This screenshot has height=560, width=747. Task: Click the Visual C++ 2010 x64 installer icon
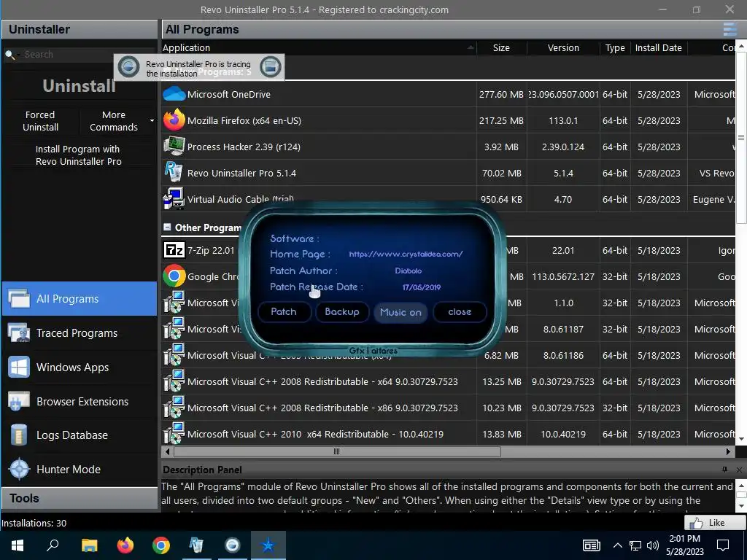[x=174, y=433]
